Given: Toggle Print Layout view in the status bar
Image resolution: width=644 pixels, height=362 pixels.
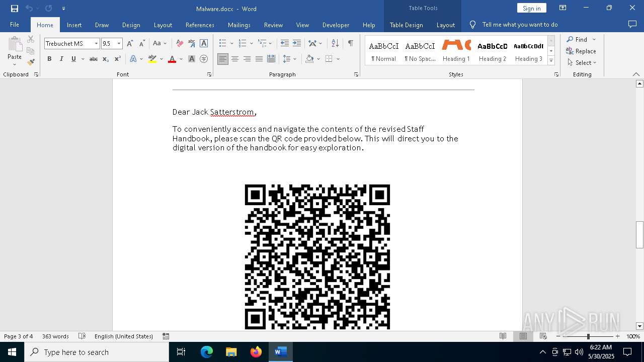Looking at the screenshot, I should click(523, 336).
